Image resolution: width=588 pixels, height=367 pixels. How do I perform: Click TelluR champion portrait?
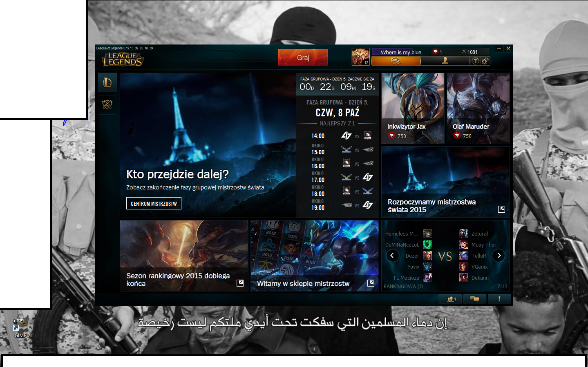click(463, 256)
